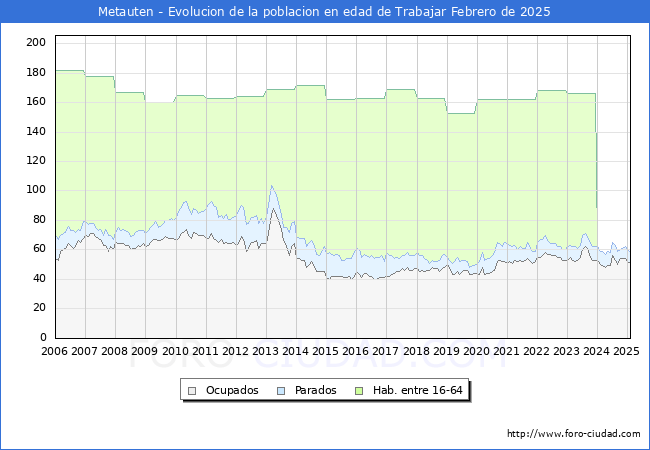The height and width of the screenshot is (450, 650).
Task: Select the Hab. entre 16-64 legend label
Action: (x=417, y=390)
